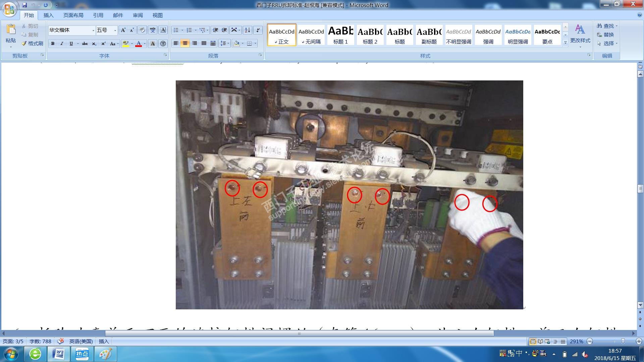The width and height of the screenshot is (644, 362).
Task: Open the 审阅 ribbon tab
Action: (x=138, y=15)
